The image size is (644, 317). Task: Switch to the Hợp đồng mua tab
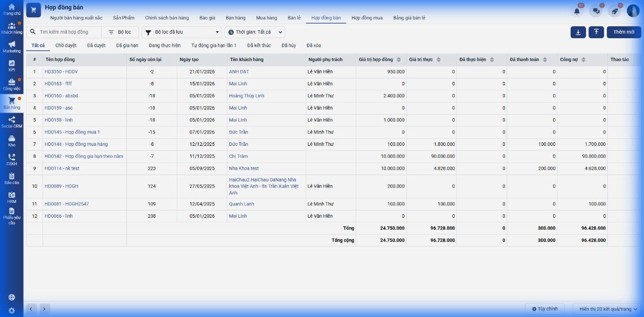click(x=367, y=18)
